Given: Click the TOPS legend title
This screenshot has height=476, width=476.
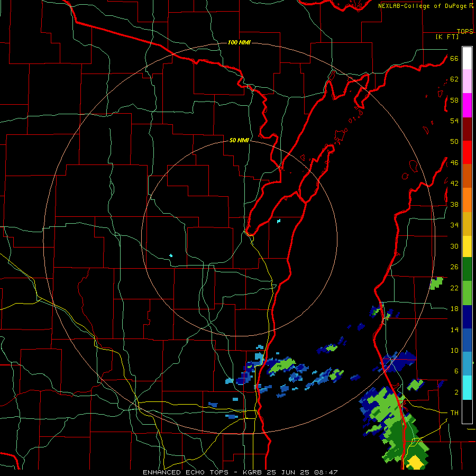Looking at the screenshot, I should (x=465, y=31).
